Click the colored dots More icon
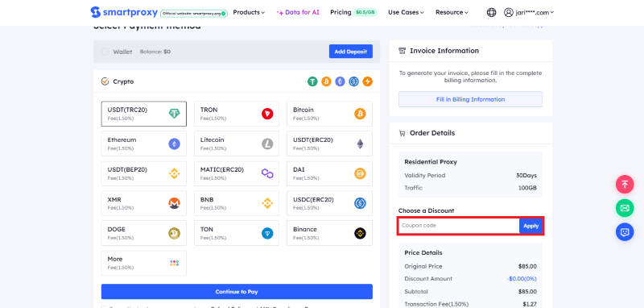Viewport: 644px width, 308px height. click(175, 263)
